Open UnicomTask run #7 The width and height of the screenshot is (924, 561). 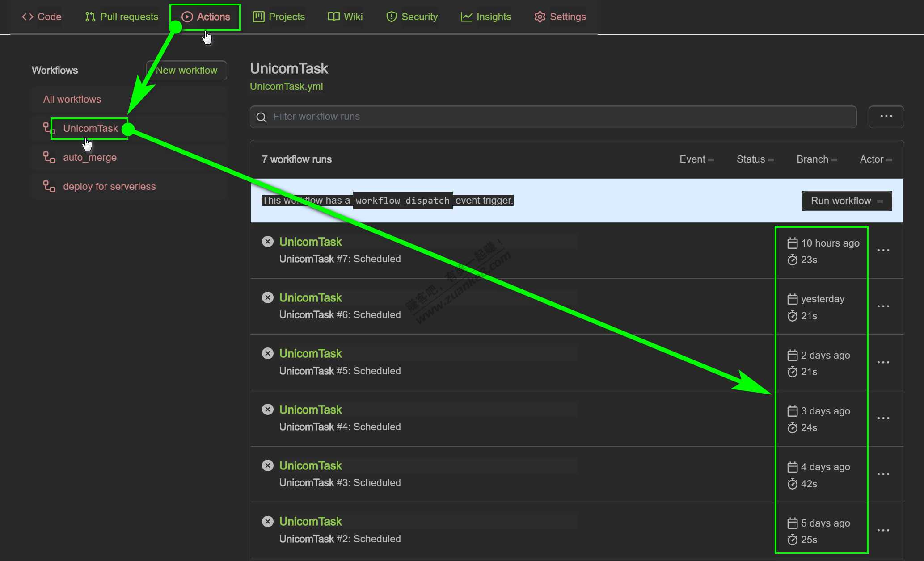click(x=310, y=242)
